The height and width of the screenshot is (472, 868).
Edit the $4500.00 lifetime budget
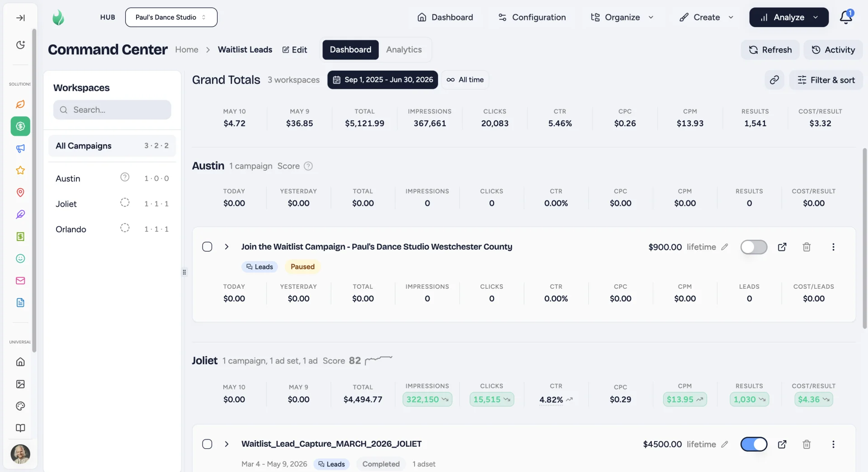click(x=725, y=444)
